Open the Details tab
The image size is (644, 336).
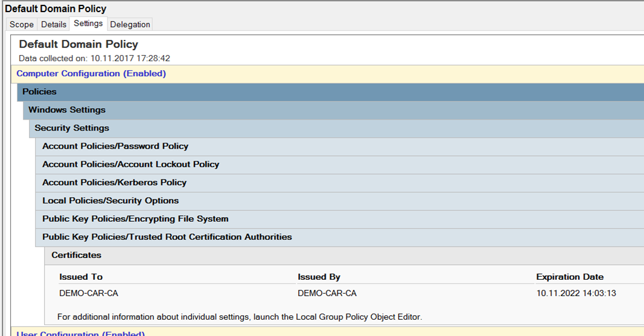(x=54, y=24)
